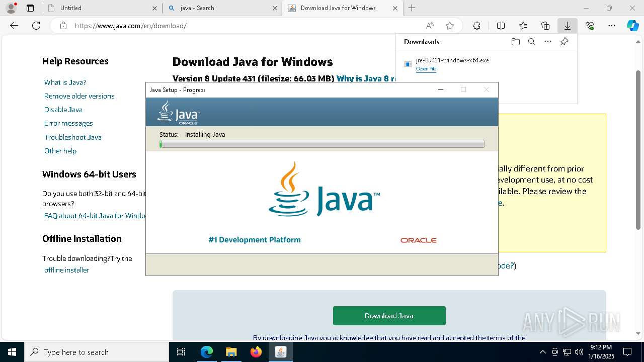Launch Firefox from the taskbar
Viewport: 644px width, 362px height.
[x=256, y=352]
